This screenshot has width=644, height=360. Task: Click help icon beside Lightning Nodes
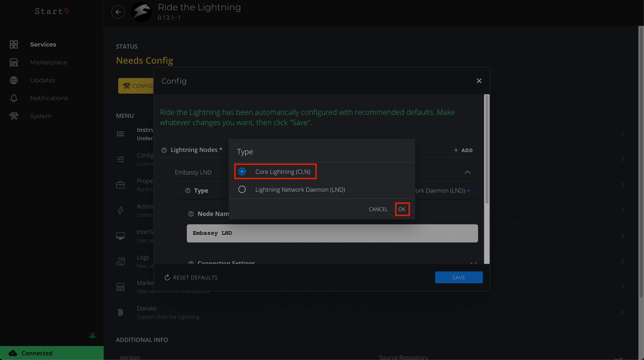[164, 150]
